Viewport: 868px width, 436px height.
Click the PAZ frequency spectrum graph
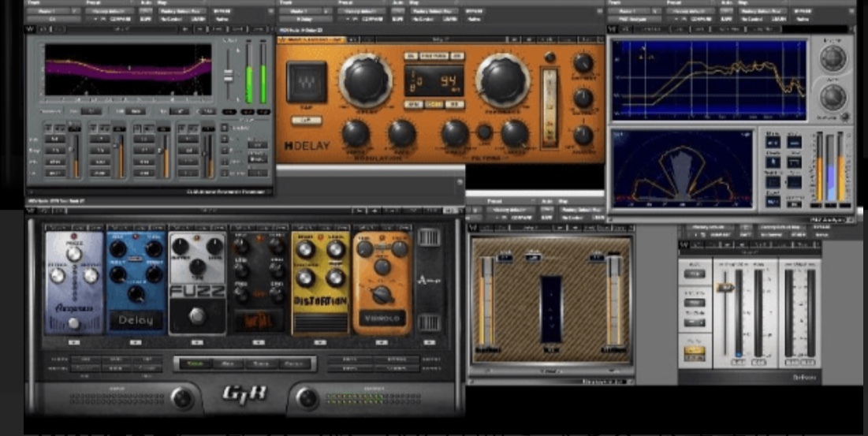click(x=709, y=80)
